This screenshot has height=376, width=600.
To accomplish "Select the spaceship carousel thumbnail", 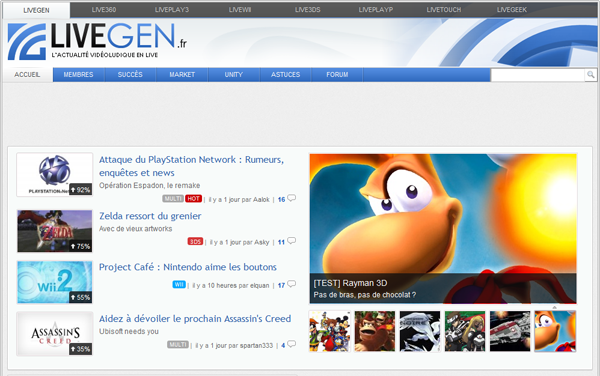I will click(x=510, y=331).
